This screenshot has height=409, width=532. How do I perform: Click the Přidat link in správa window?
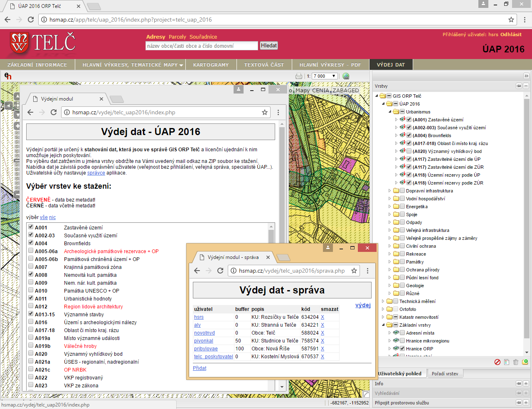(x=199, y=368)
